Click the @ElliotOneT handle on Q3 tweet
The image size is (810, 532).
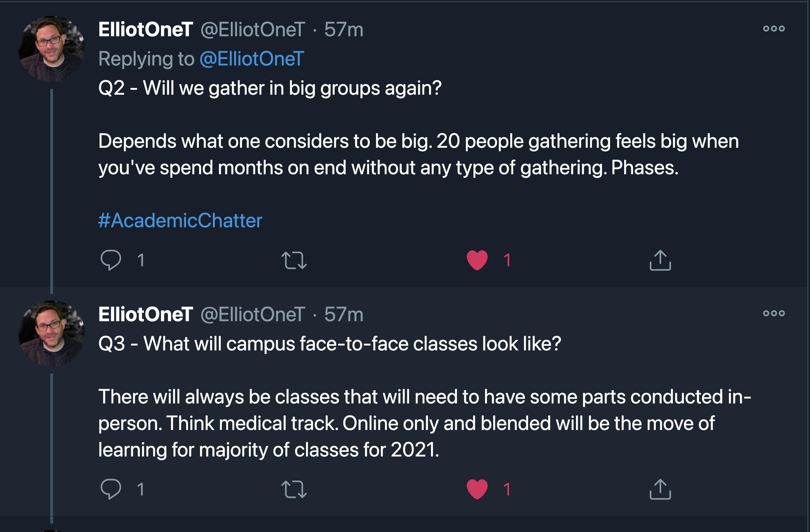coord(253,314)
